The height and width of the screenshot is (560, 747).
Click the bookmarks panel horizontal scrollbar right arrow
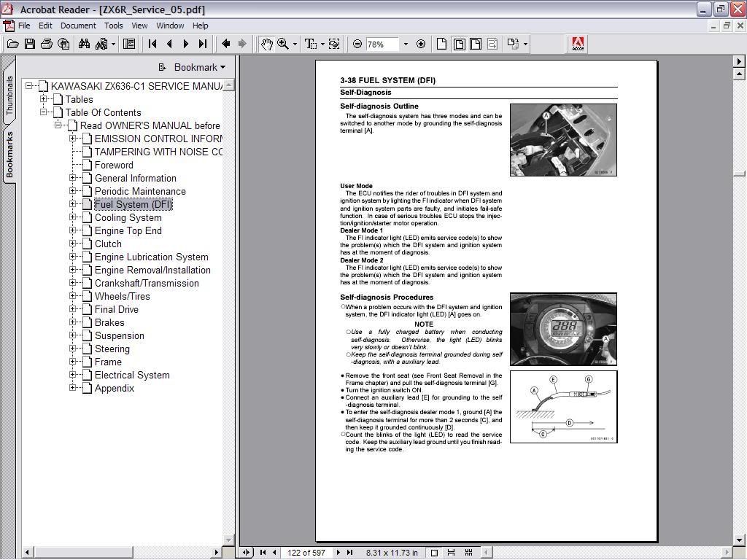(x=217, y=553)
